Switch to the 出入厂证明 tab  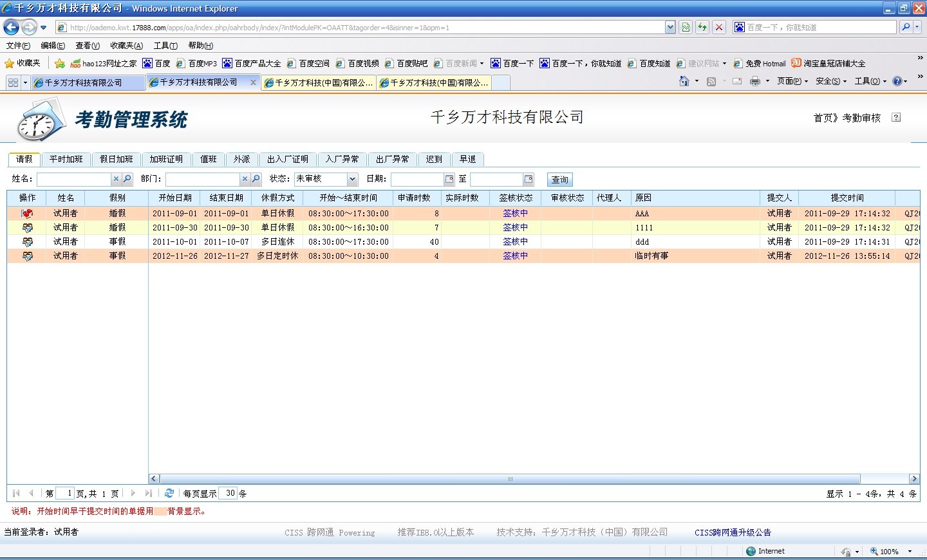[287, 159]
